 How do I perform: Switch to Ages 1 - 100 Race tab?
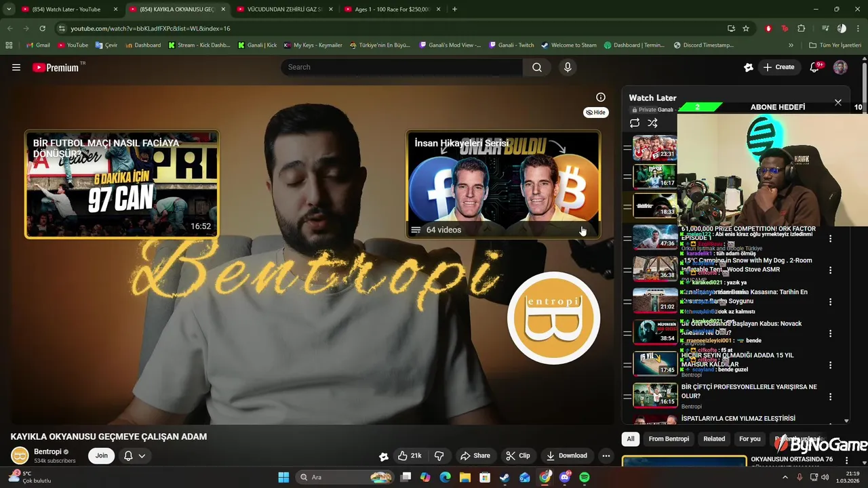click(393, 9)
